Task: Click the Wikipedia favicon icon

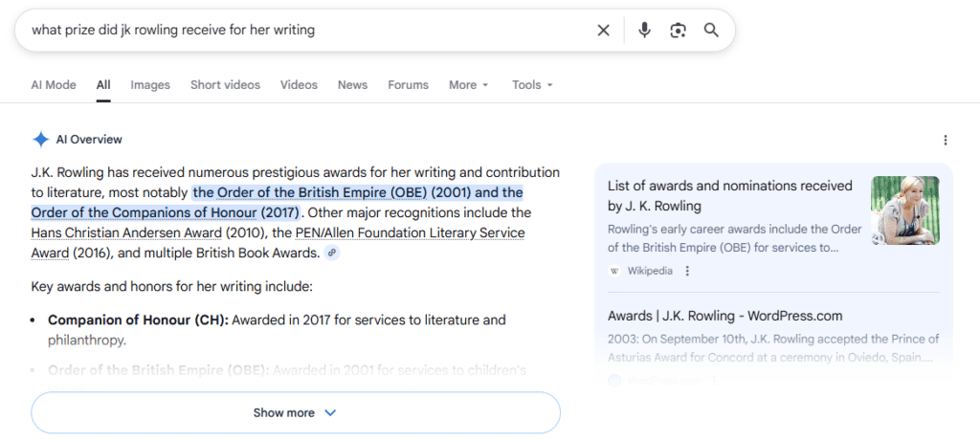Action: 614,271
